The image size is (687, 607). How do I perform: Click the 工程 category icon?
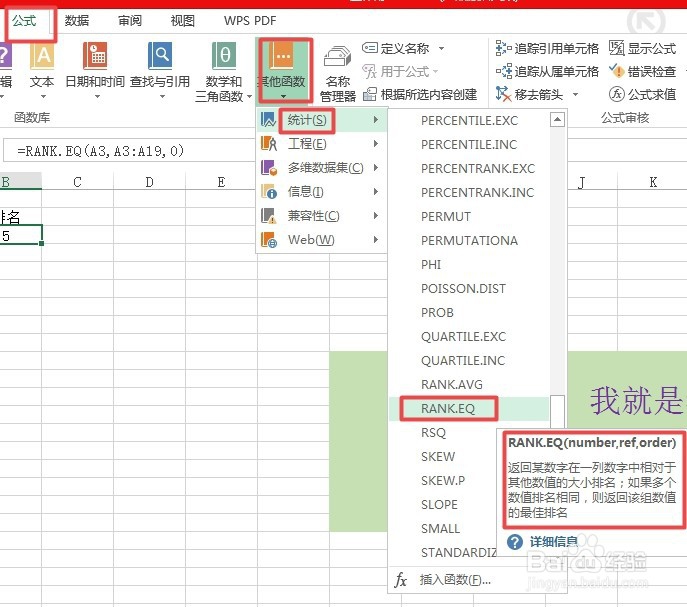[x=268, y=143]
